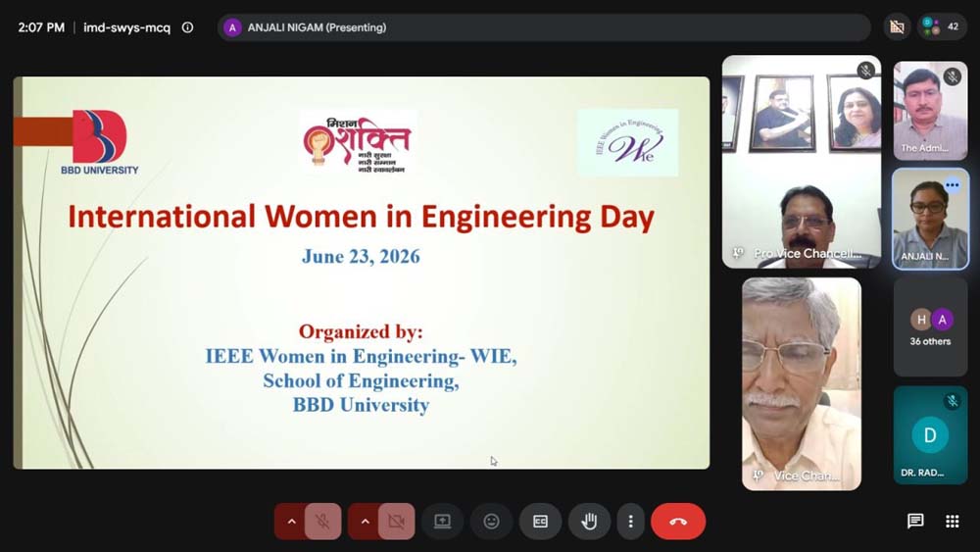Click the Mission Shakti logo on slide
The image size is (980, 552).
[x=358, y=144]
